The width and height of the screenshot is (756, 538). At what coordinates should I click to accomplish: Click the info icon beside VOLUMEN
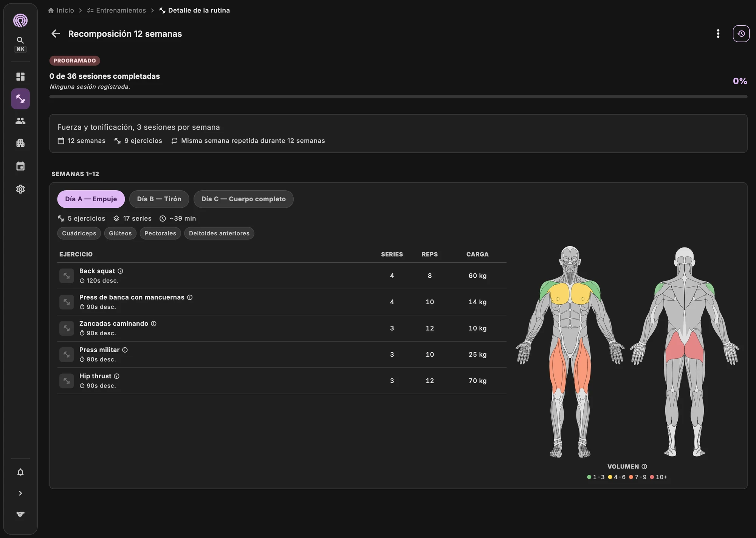click(644, 466)
